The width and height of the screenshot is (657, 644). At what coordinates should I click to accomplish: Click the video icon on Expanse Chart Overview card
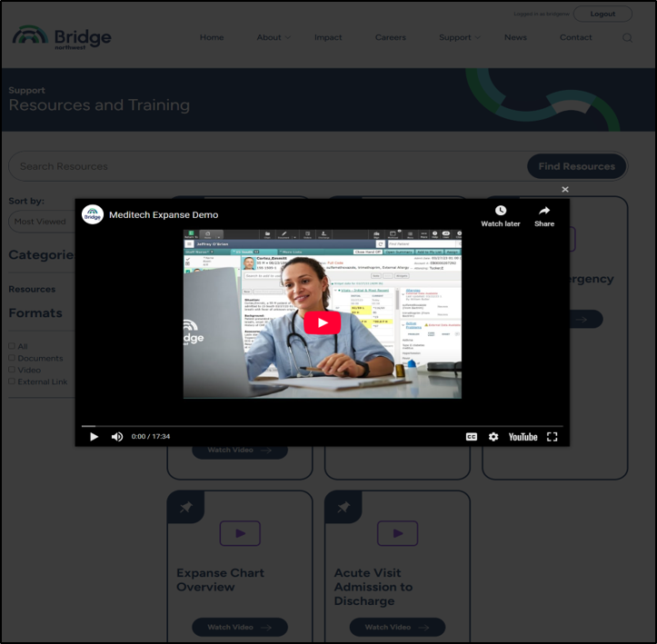[x=240, y=533]
